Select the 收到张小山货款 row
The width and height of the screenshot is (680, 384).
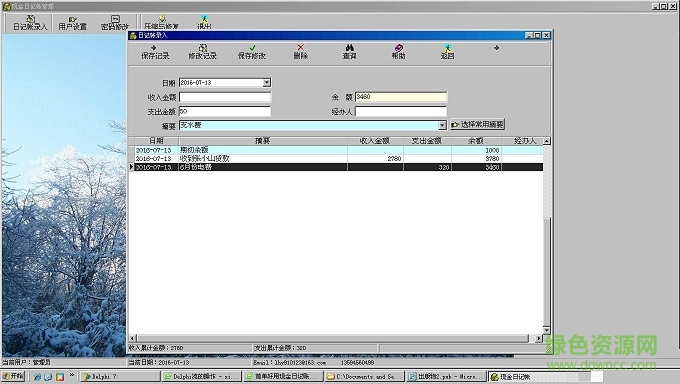(x=338, y=159)
